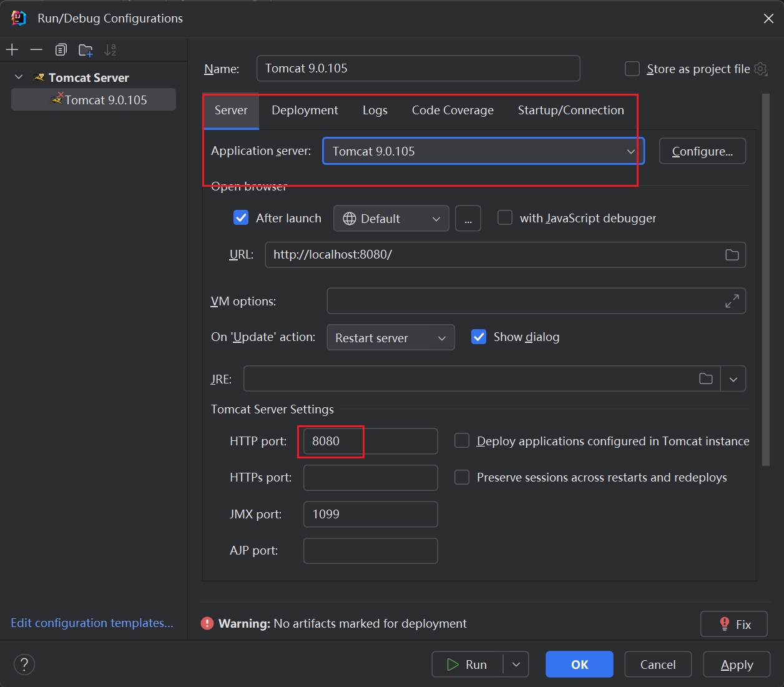Toggle Store as project file checkbox
The width and height of the screenshot is (784, 687).
[x=632, y=69]
